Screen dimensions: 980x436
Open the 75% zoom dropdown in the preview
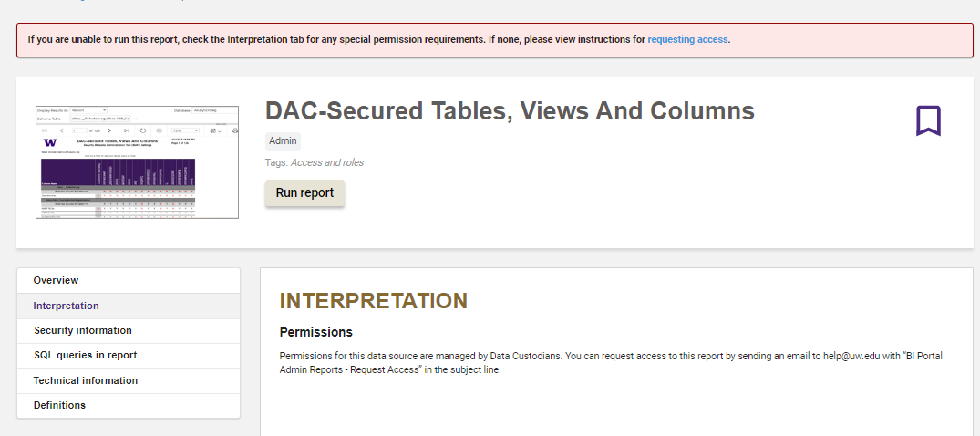tap(186, 130)
